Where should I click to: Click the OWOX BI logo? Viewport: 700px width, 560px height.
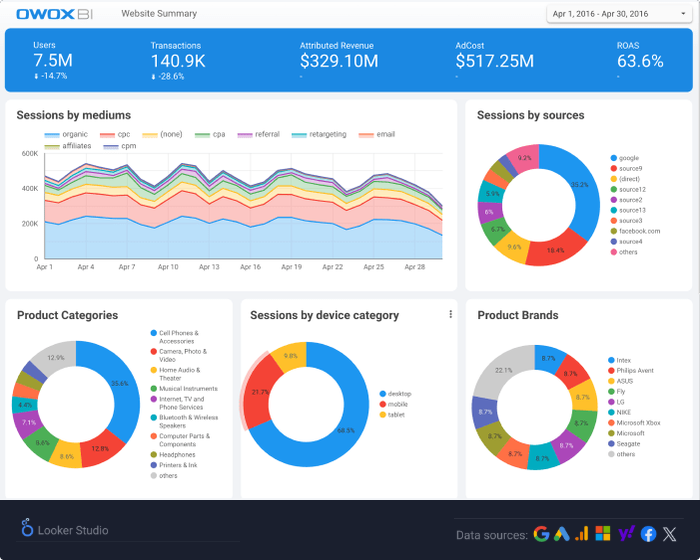tap(54, 14)
